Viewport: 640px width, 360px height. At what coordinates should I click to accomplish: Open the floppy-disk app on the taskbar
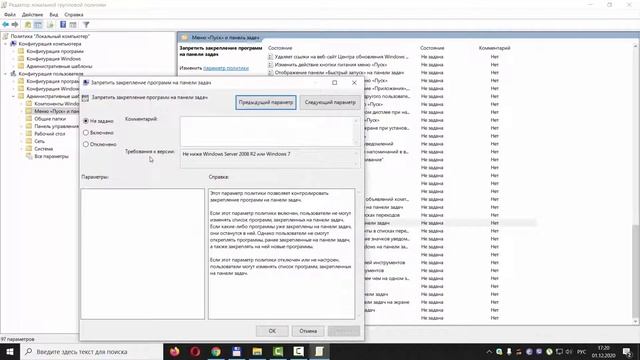[237, 351]
